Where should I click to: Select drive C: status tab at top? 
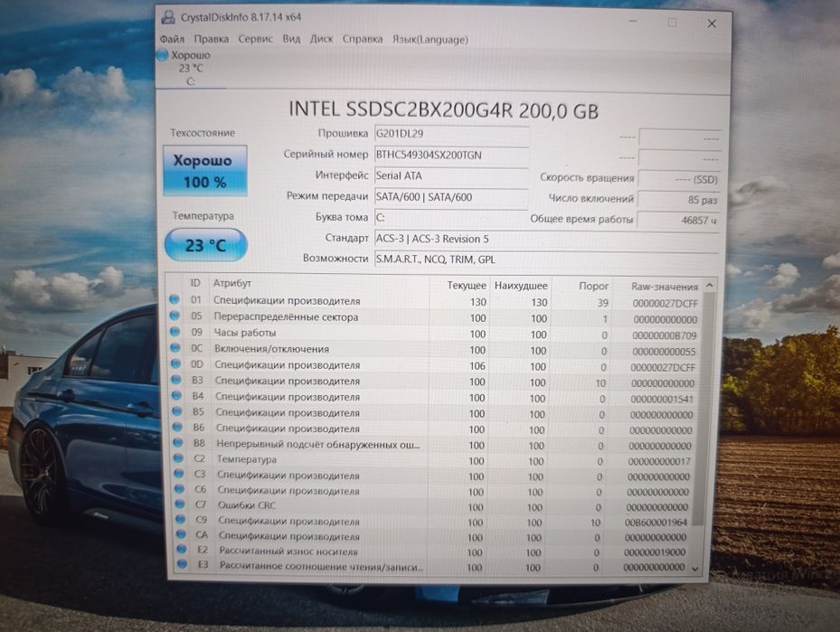191,68
